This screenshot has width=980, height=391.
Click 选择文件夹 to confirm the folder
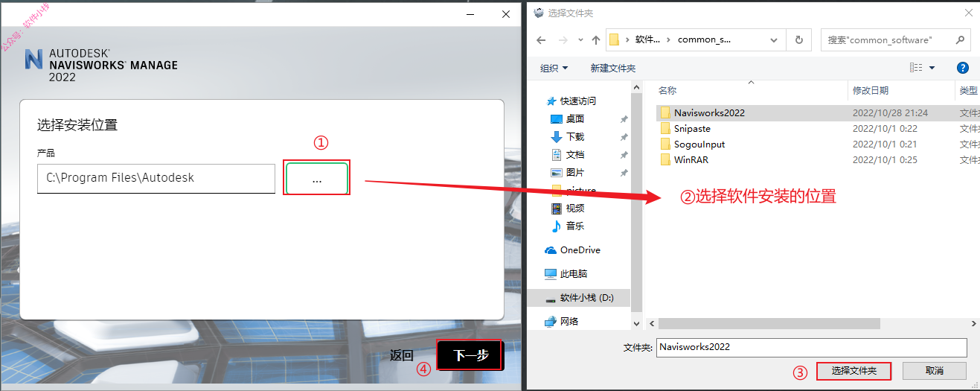(854, 370)
